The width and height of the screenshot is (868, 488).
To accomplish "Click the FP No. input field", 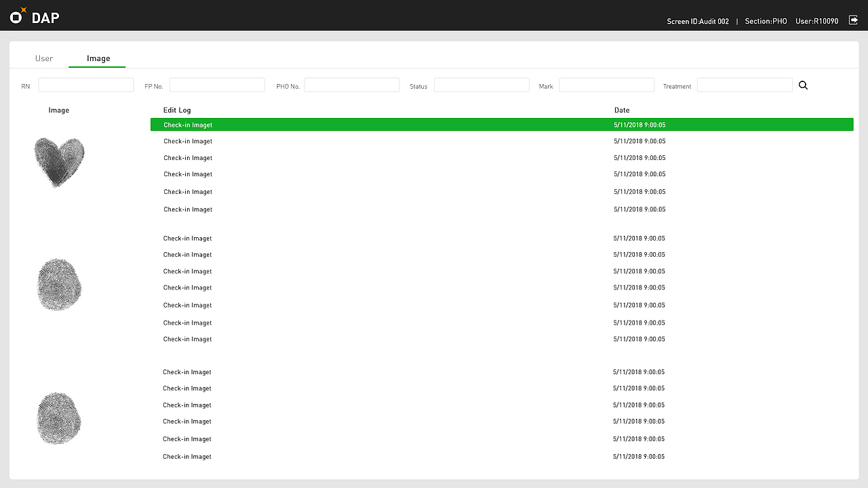I will [217, 85].
